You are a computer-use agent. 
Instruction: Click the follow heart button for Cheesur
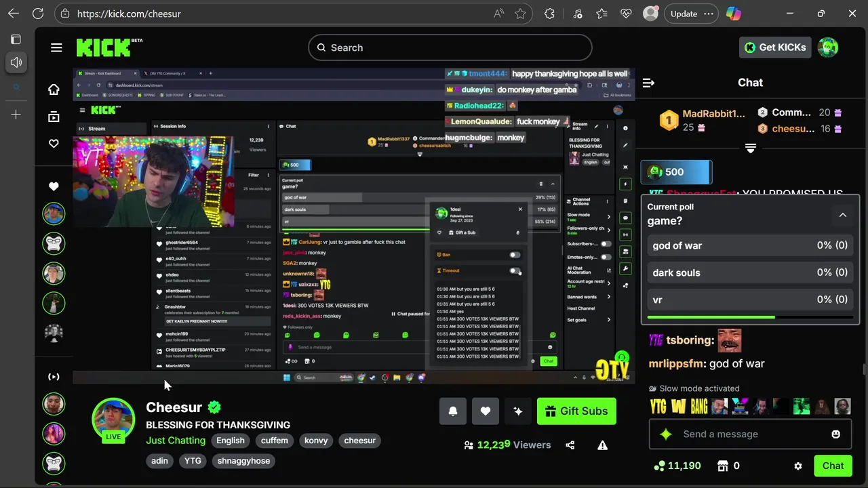pos(486,411)
